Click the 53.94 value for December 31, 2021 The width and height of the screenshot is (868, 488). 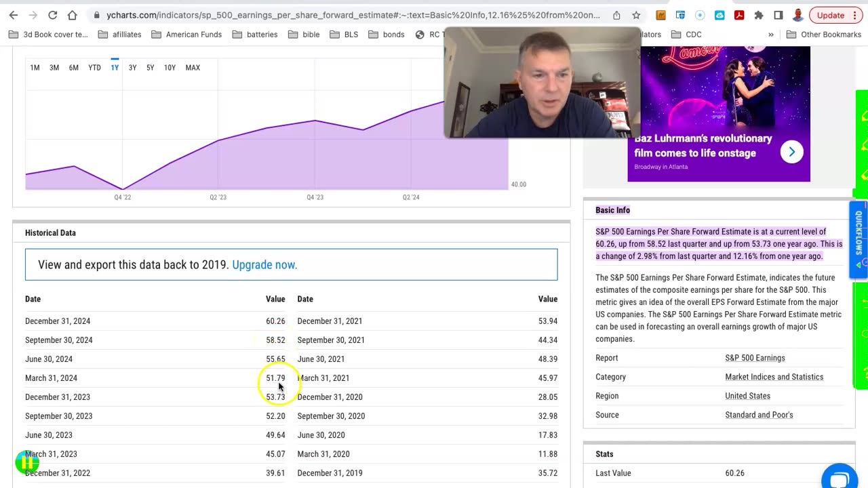click(x=548, y=321)
